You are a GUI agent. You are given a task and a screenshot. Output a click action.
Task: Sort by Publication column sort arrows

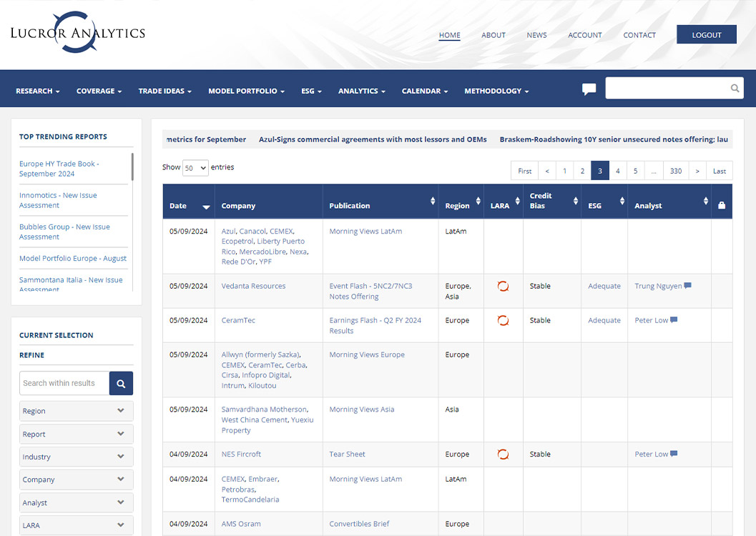(x=433, y=202)
